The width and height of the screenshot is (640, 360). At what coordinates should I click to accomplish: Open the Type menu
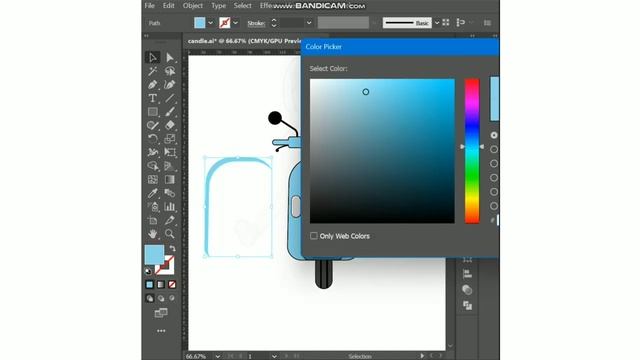(x=218, y=6)
